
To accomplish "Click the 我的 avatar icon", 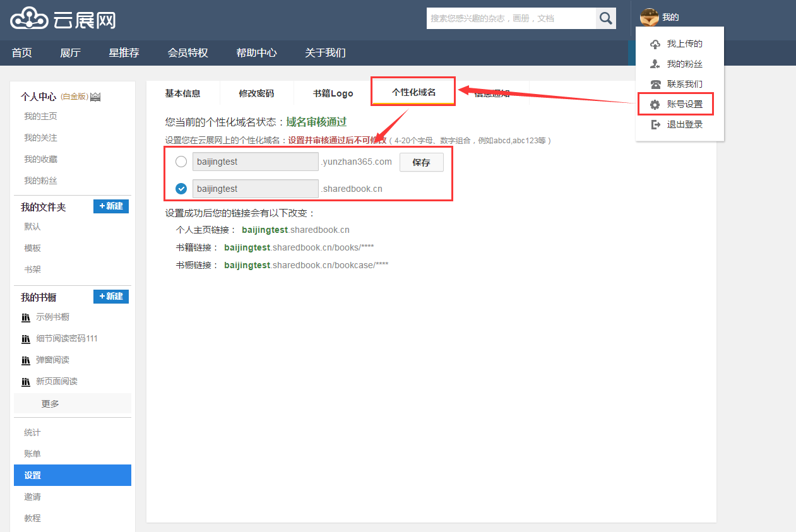I will pyautogui.click(x=649, y=16).
